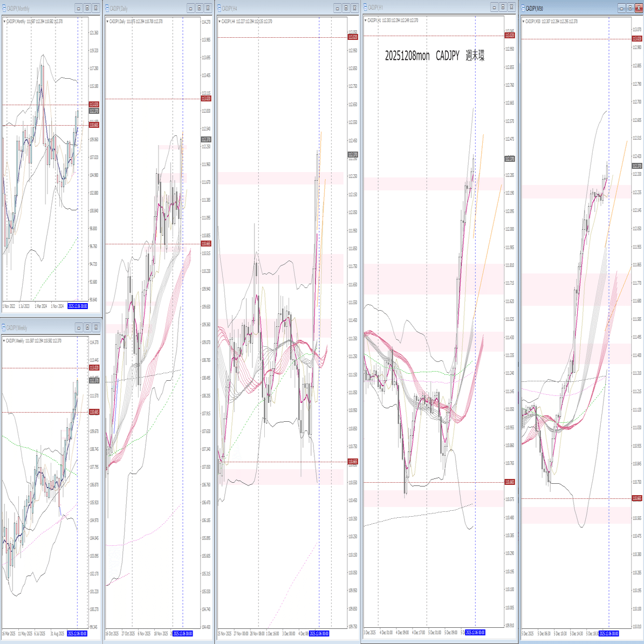Close the CADJPY,H1 chart window
The width and height of the screenshot is (644, 644).
pos(512,7)
